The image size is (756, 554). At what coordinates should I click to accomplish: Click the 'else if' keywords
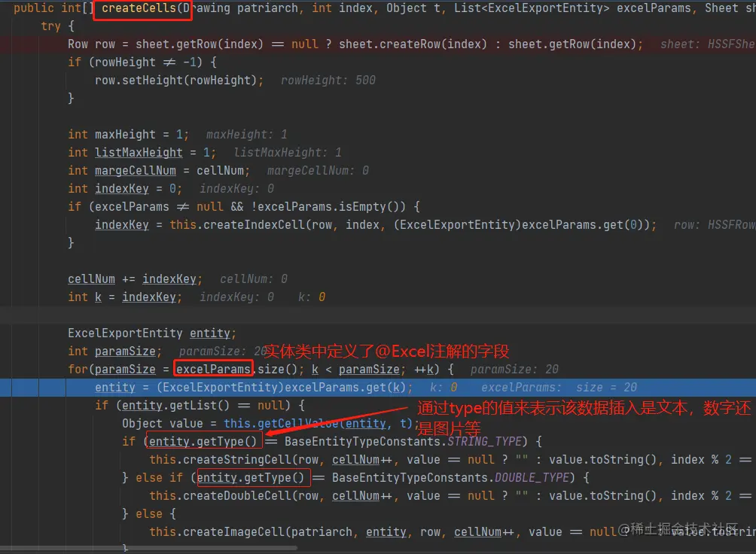point(159,478)
